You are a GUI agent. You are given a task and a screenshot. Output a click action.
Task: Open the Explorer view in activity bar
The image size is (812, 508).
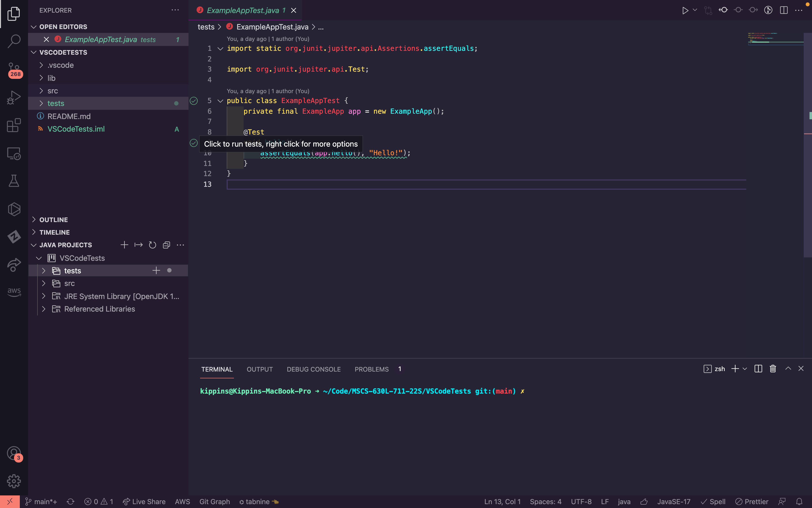14,14
